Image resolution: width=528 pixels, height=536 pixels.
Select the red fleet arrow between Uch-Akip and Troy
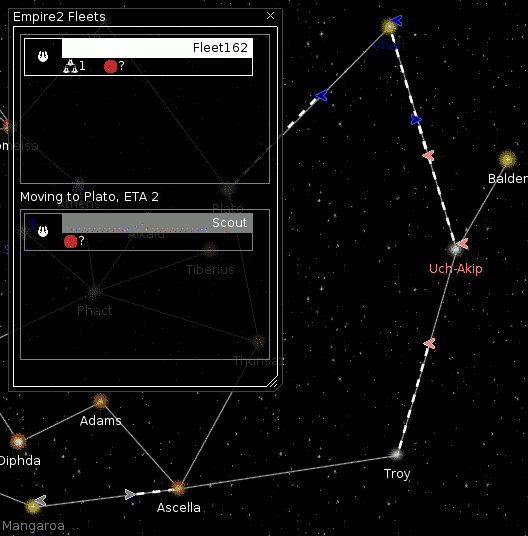(429, 344)
